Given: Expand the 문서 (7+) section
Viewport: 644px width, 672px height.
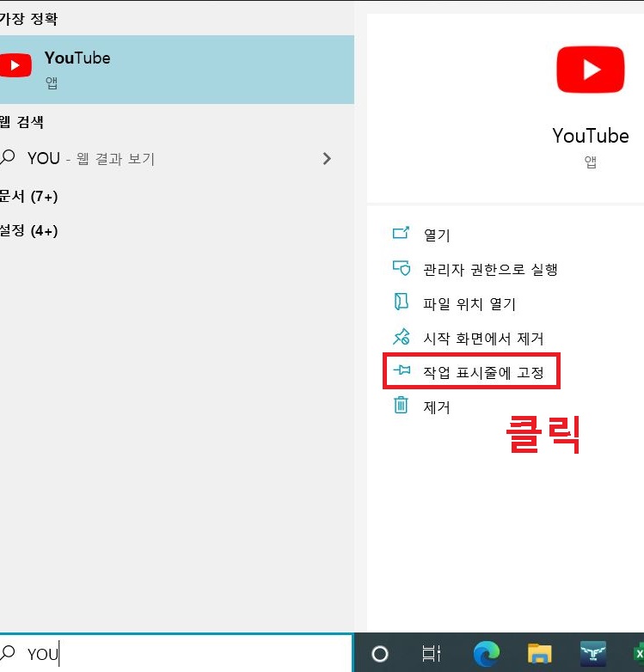Looking at the screenshot, I should pos(28,196).
